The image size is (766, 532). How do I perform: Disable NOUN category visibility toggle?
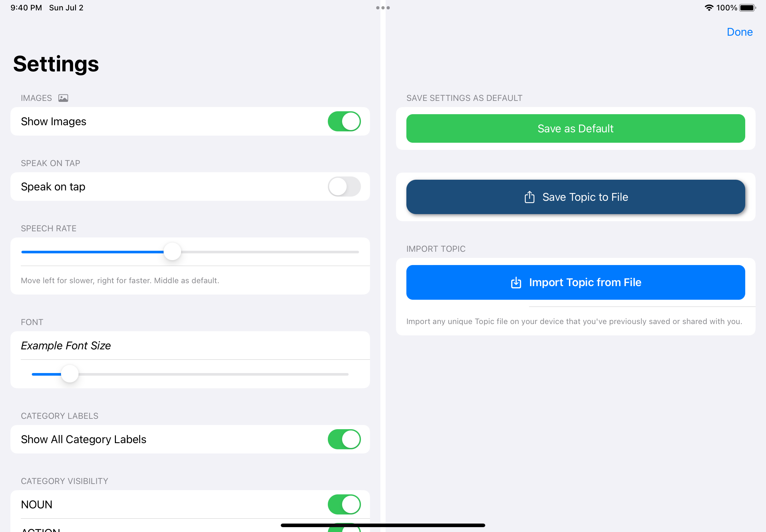pyautogui.click(x=344, y=504)
